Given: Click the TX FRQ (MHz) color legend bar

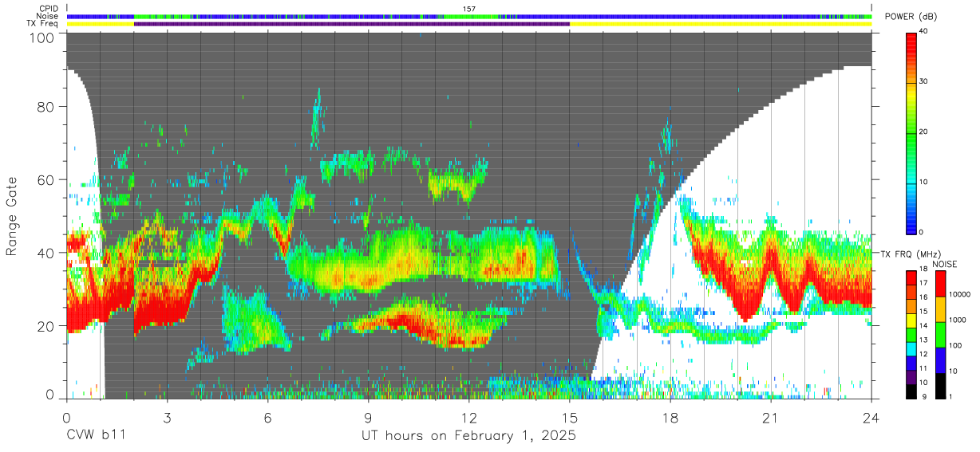Looking at the screenshot, I should [x=912, y=334].
